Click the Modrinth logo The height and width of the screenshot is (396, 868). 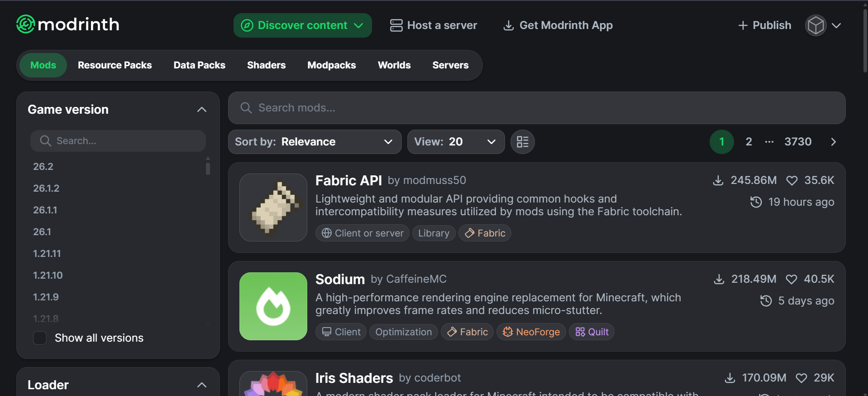[68, 24]
